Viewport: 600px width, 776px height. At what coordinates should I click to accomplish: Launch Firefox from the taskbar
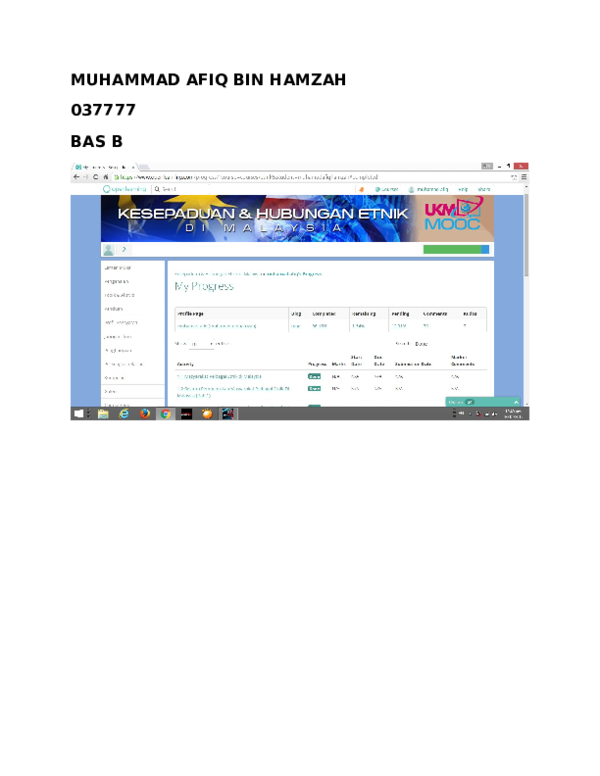tap(145, 413)
